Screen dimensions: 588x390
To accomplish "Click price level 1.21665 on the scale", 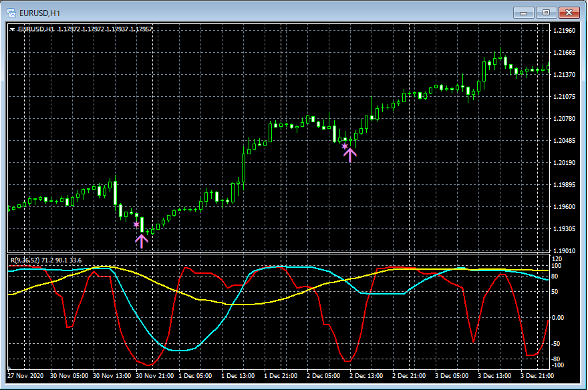I will click(x=565, y=53).
